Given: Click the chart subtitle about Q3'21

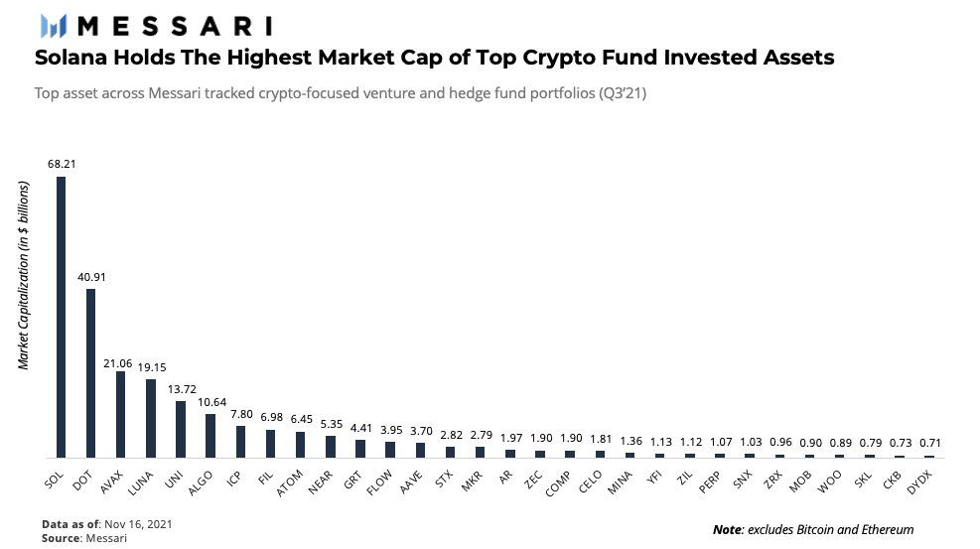Looking at the screenshot, I should coord(340,93).
